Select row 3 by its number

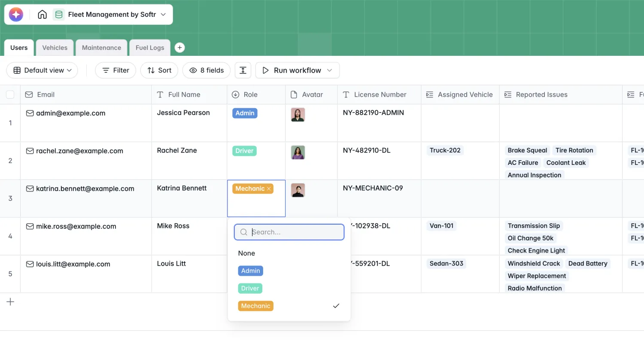10,198
